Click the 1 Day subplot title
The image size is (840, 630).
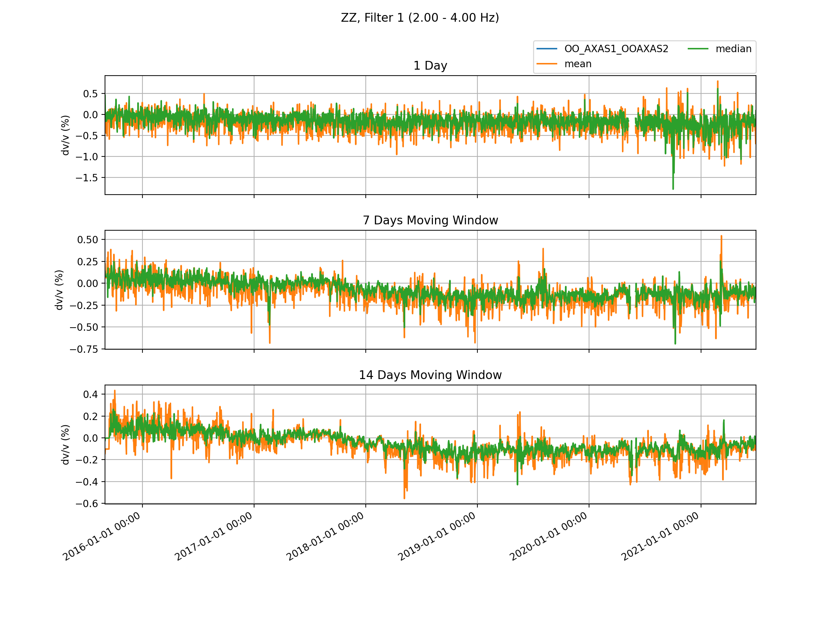430,66
